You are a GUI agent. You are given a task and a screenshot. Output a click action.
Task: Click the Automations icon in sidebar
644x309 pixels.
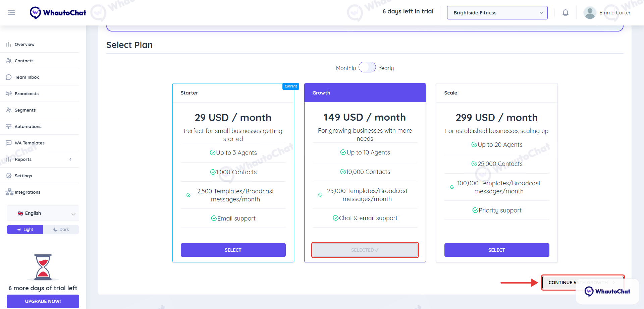point(9,126)
